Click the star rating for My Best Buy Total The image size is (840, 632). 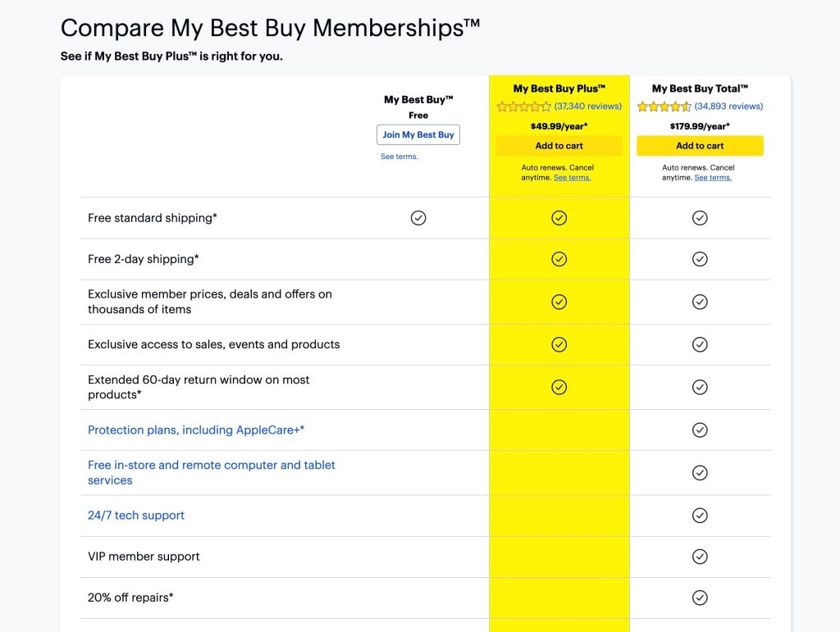click(664, 106)
